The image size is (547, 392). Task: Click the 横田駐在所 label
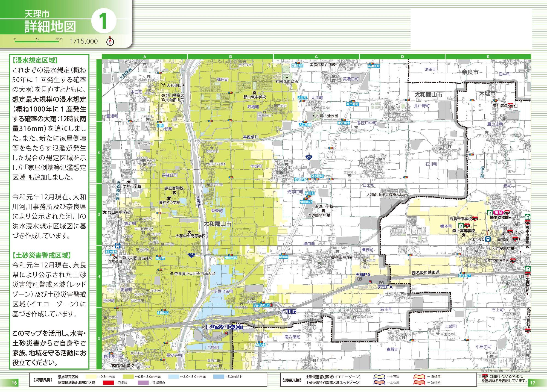coord(344,257)
